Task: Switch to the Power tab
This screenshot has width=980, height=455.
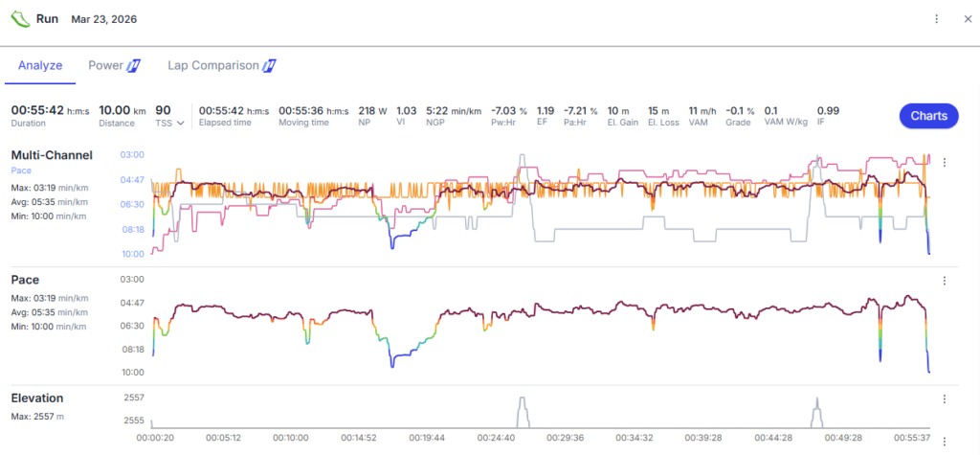Action: [x=105, y=66]
